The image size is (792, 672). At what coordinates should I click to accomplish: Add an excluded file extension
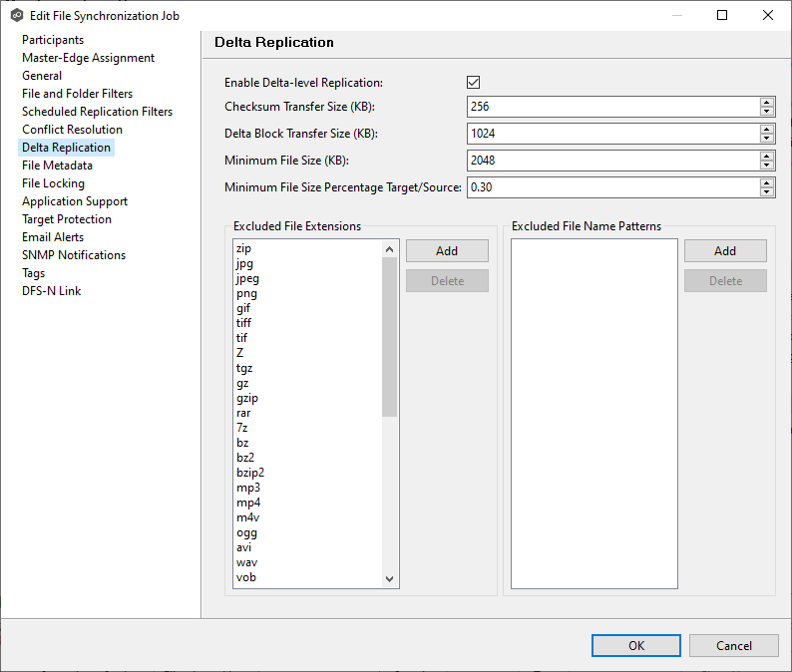(x=447, y=251)
